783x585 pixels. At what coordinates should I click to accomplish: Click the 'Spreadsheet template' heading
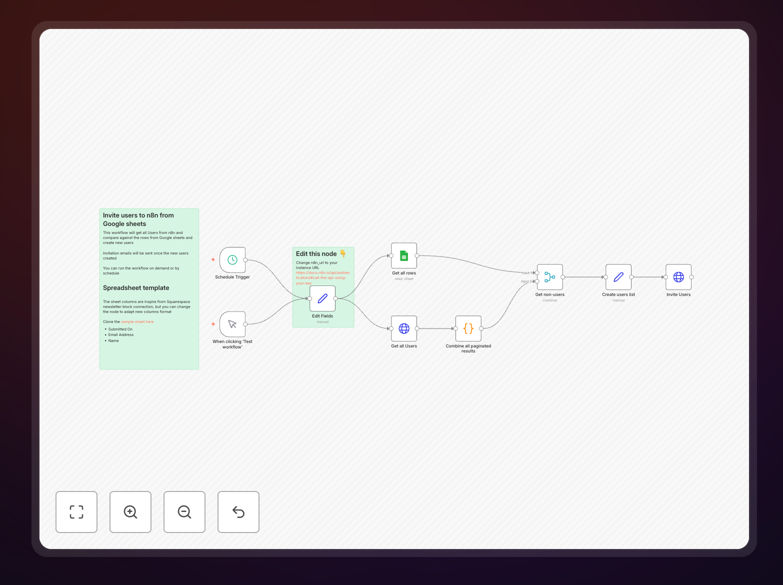pos(136,288)
